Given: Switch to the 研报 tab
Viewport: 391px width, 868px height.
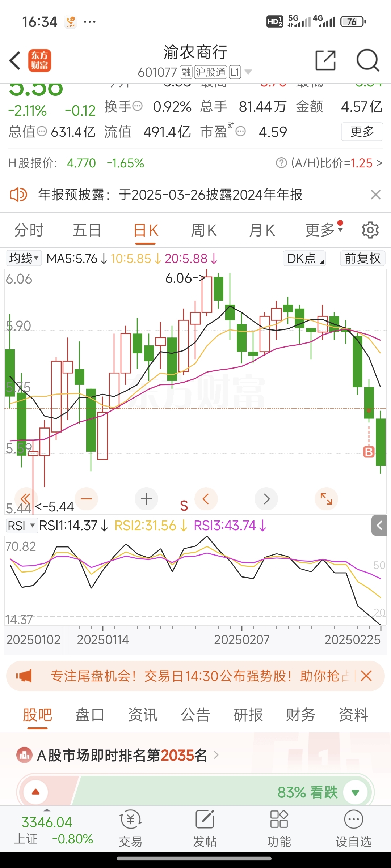Looking at the screenshot, I should 248,715.
